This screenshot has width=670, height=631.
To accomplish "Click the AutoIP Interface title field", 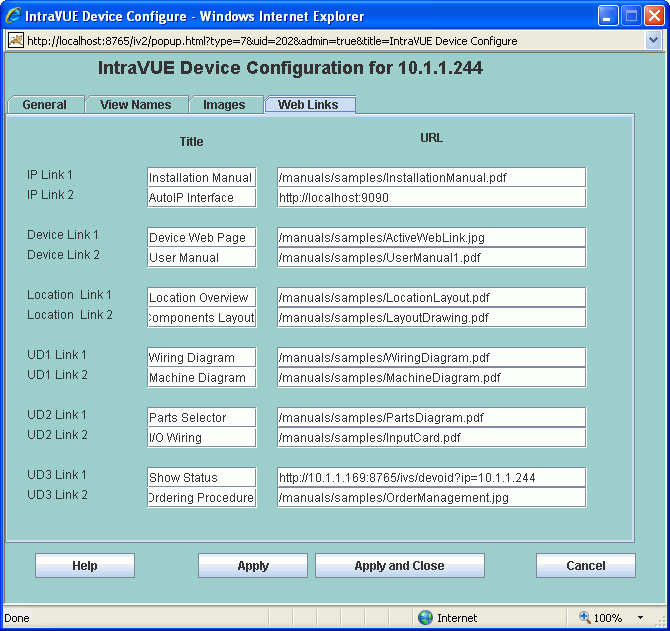I will [202, 198].
